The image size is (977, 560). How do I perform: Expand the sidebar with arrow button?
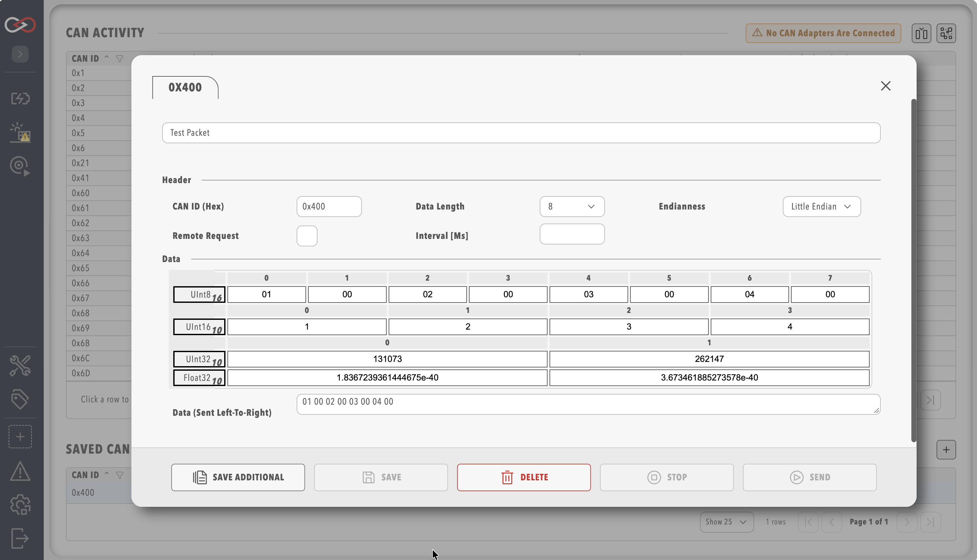pyautogui.click(x=20, y=54)
